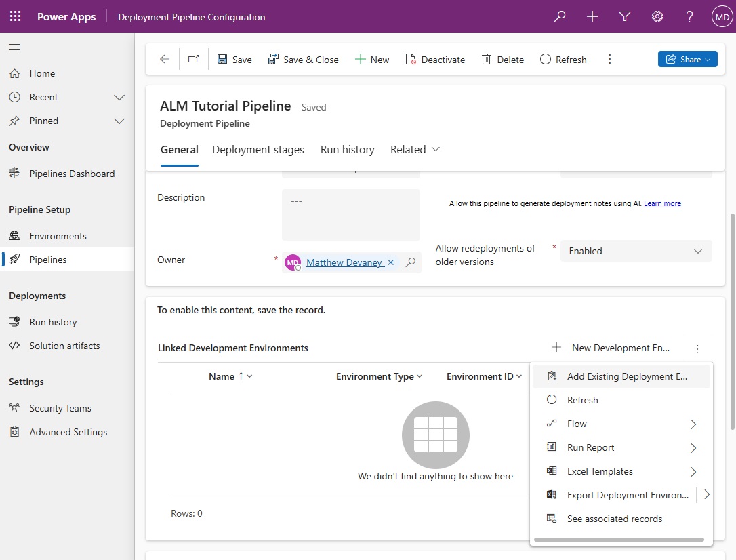736x560 pixels.
Task: Remove Matthew Devaney from Owner field
Action: (x=390, y=262)
